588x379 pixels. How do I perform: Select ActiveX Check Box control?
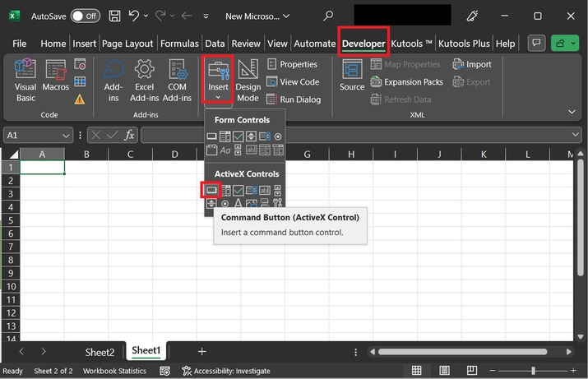[238, 191]
